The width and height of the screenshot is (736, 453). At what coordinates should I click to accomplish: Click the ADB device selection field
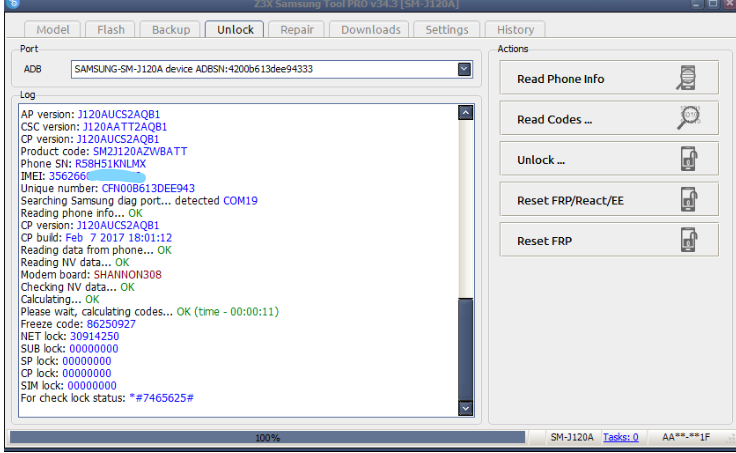click(272, 69)
